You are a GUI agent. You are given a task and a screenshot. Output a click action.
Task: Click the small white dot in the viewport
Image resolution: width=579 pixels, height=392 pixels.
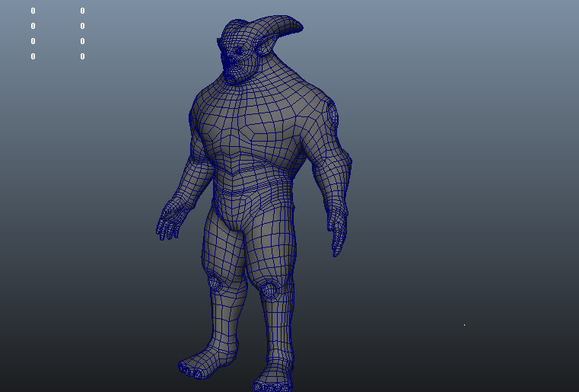click(464, 325)
